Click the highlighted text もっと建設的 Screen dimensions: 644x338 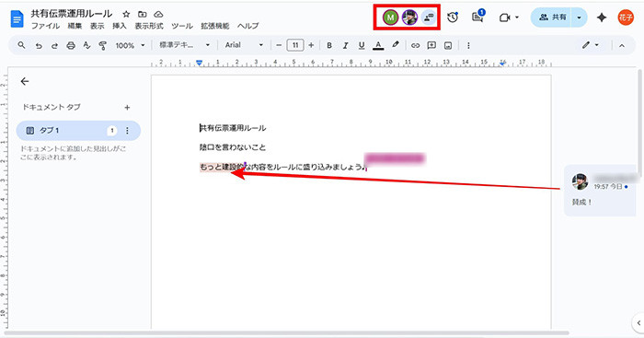(x=222, y=167)
